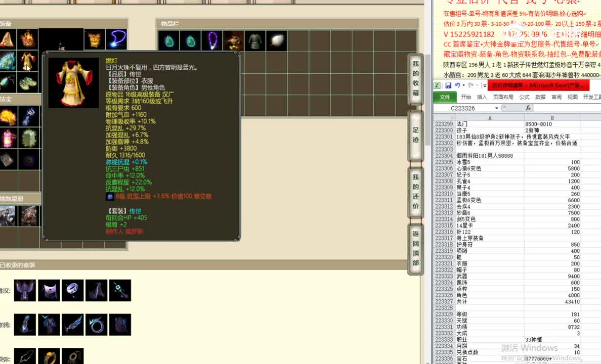Select the pink lantern treasure icon
This screenshot has width=601, height=364.
(8, 138)
